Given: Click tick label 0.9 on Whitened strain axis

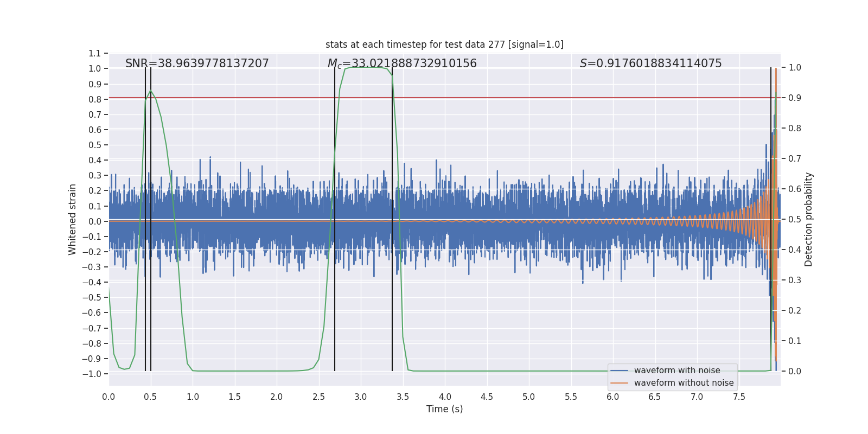Looking at the screenshot, I should tap(95, 84).
